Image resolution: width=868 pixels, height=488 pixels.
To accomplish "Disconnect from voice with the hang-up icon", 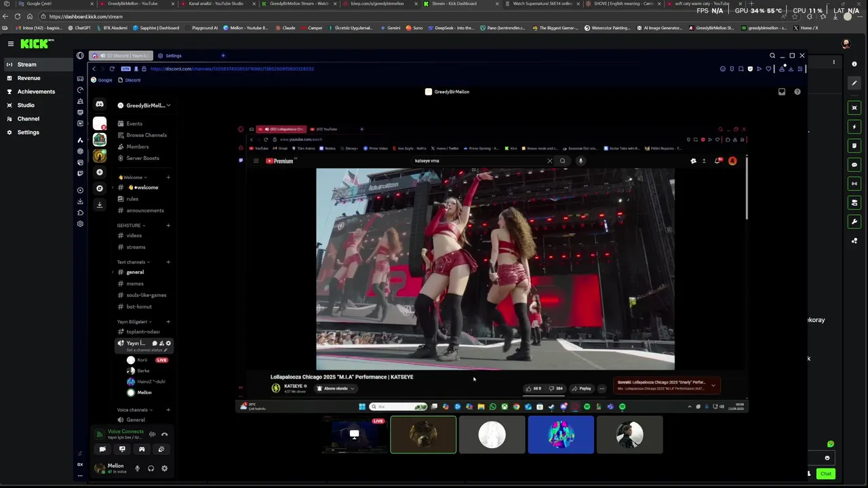I will pos(164,434).
